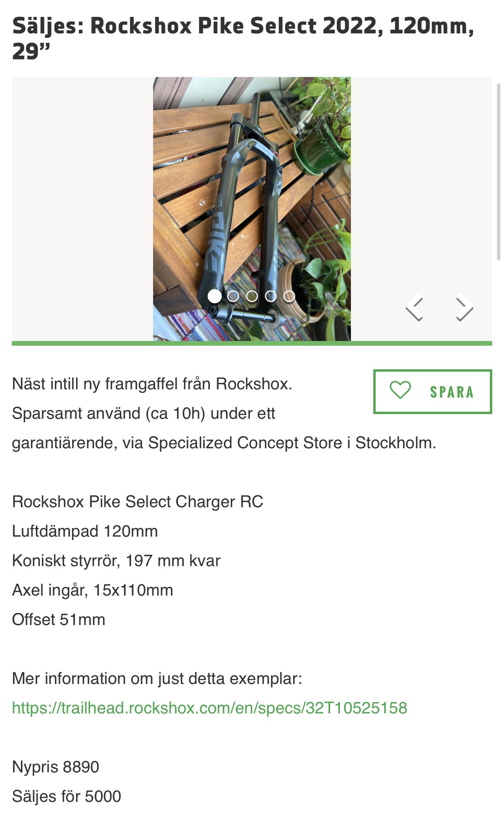Screen dimensions: 504x825
Task: Click the "Koniskt styrrör, 197 mm kvar" line
Action: point(116,561)
